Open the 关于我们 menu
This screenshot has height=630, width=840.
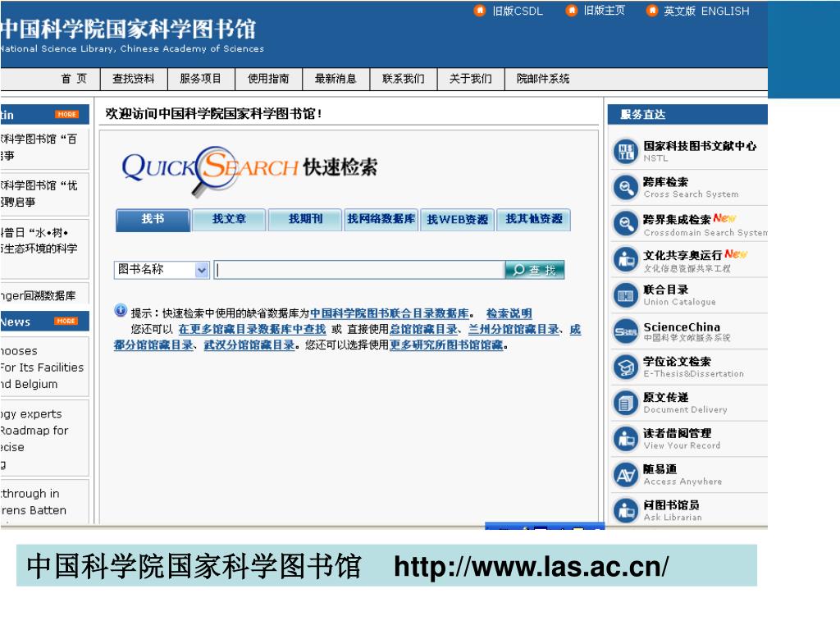pyautogui.click(x=471, y=79)
